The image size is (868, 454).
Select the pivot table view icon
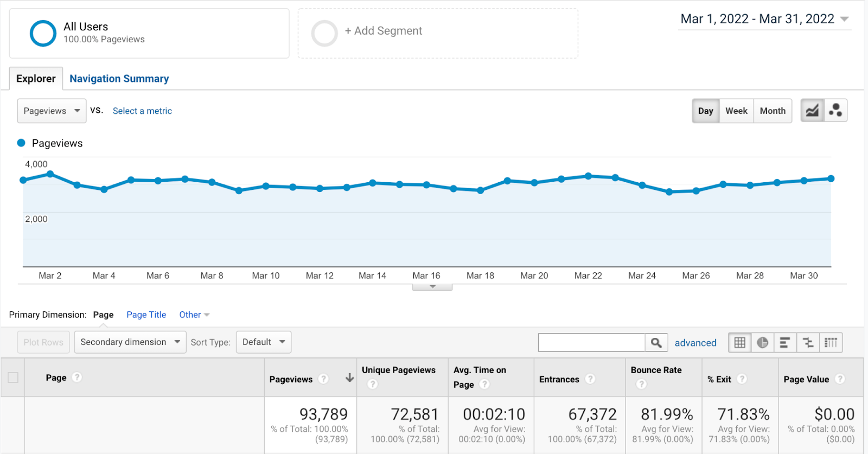pyautogui.click(x=831, y=343)
